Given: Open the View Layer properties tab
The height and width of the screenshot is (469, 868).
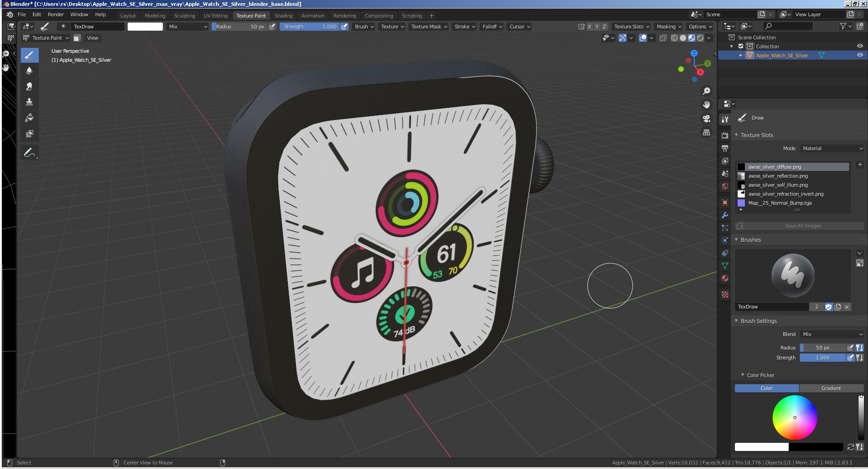Looking at the screenshot, I should 725,161.
